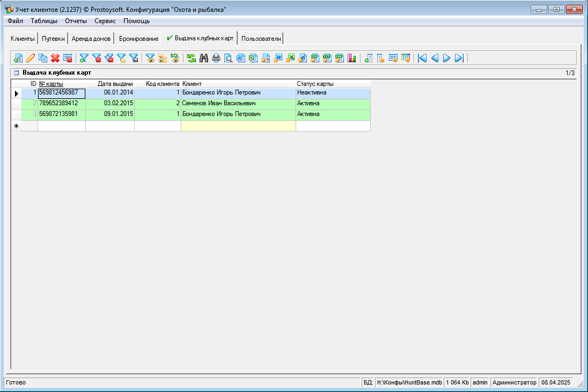Image resolution: width=588 pixels, height=392 pixels.
Task: Open the SQL query view icon
Action: tap(175, 58)
